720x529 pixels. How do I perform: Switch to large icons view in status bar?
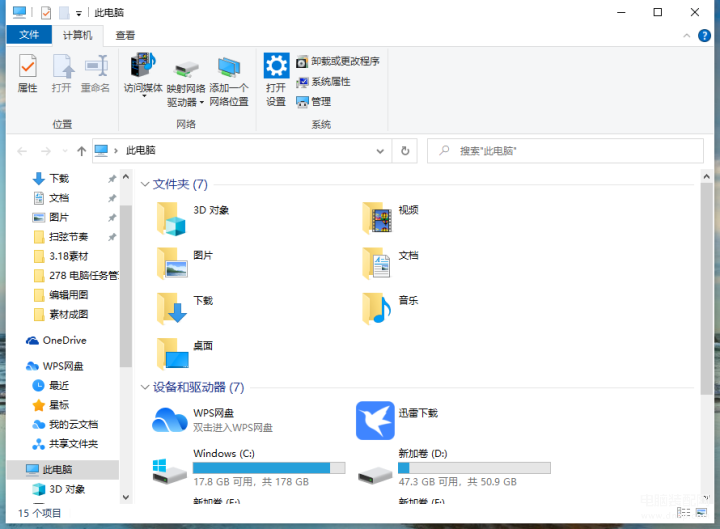pyautogui.click(x=701, y=512)
